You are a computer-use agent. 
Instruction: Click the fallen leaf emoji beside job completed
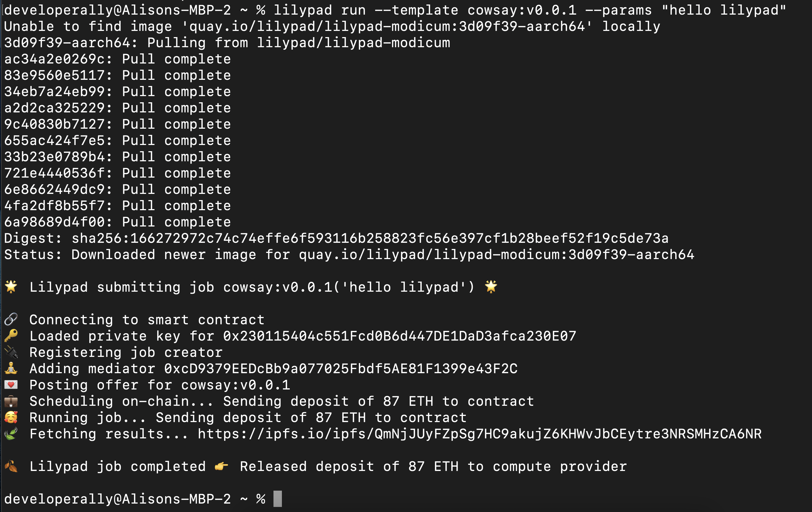(x=11, y=466)
